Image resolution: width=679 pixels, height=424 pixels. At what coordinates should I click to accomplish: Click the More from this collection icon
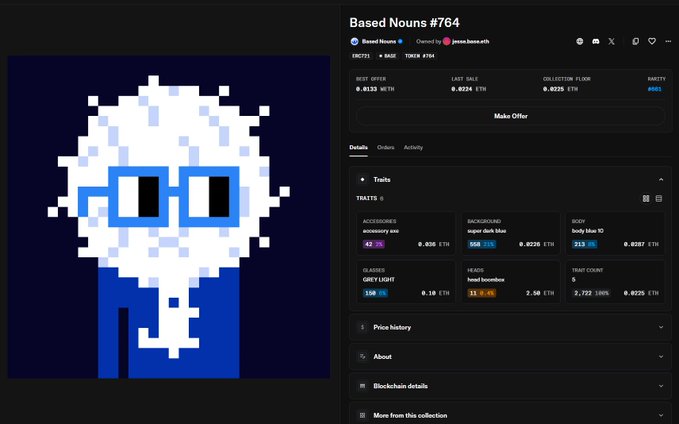362,415
